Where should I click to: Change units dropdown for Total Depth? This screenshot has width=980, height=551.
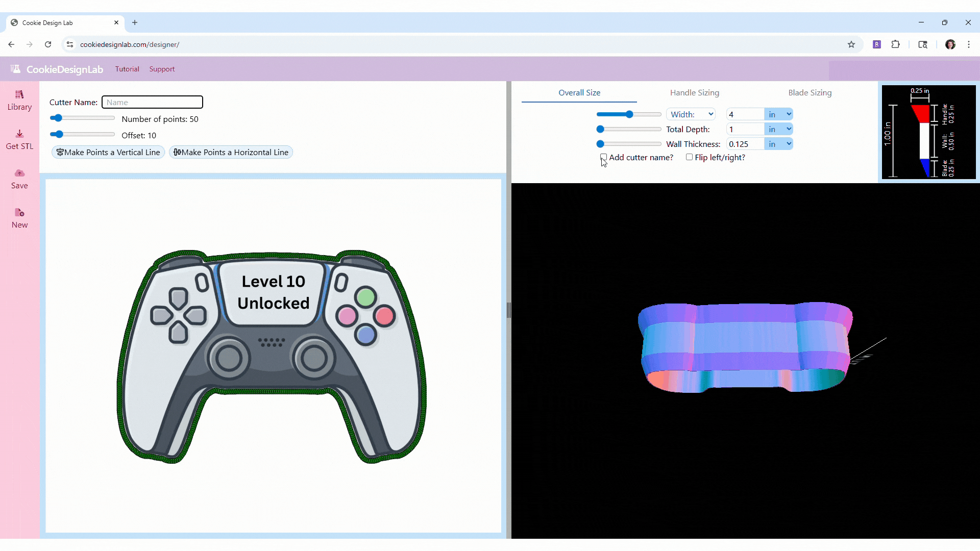pos(779,129)
